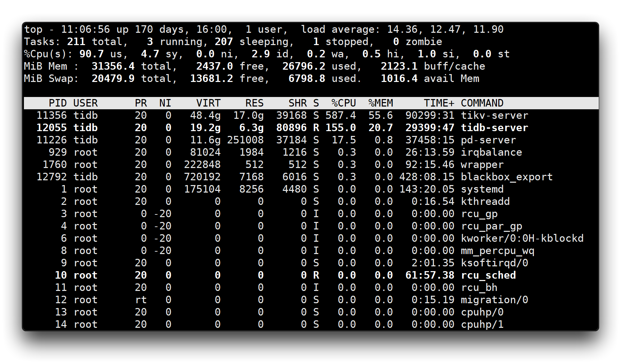
Task: Click the wrapper command text
Action: [482, 165]
